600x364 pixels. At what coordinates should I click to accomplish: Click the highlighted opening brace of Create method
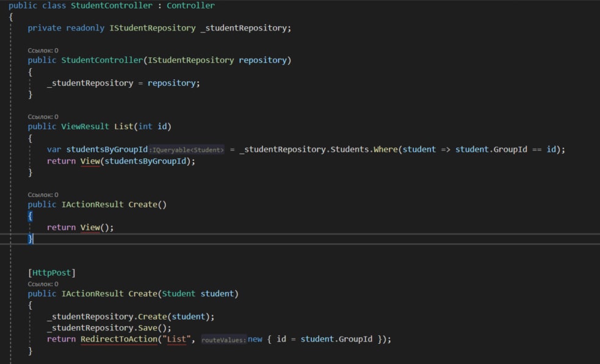[31, 216]
